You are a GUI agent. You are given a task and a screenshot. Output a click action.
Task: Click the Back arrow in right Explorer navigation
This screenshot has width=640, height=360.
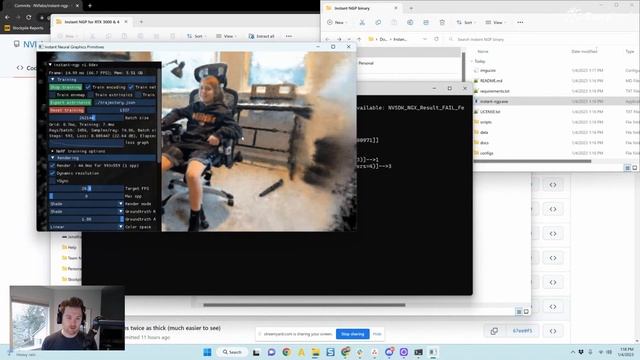point(328,39)
